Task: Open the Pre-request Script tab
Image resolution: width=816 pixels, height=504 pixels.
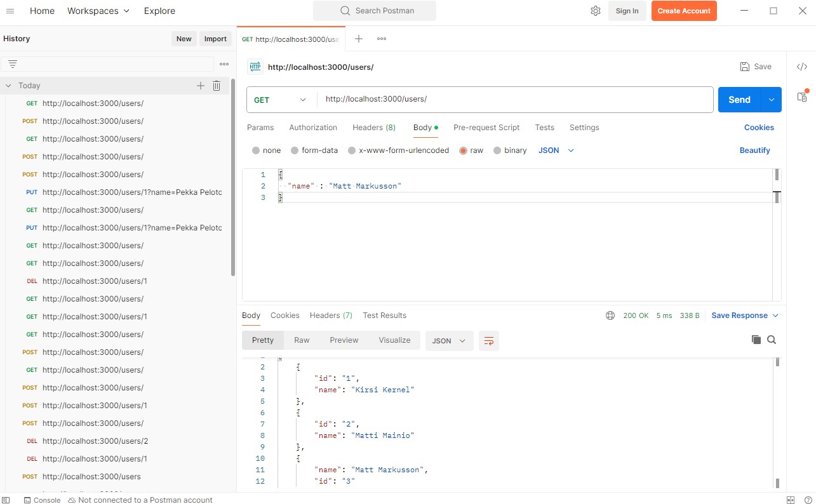Action: [x=486, y=128]
